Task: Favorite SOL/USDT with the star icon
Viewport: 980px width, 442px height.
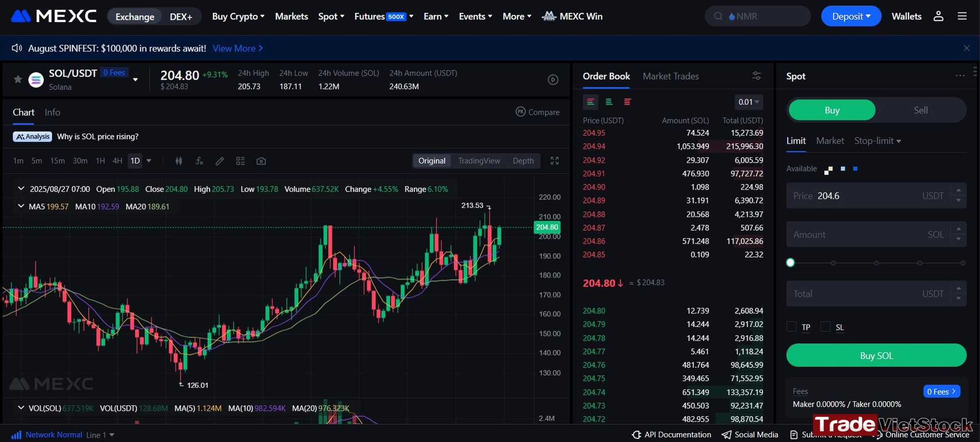Action: [x=18, y=79]
